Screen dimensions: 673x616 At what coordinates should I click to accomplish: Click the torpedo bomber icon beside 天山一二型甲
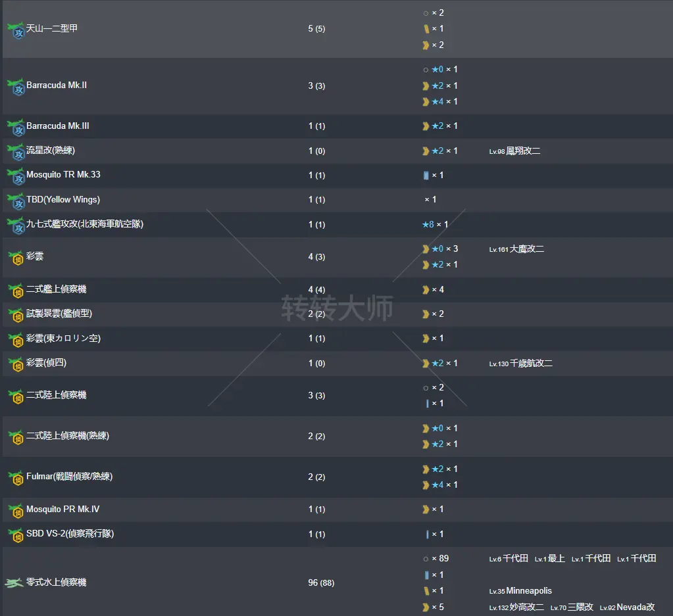click(x=15, y=30)
